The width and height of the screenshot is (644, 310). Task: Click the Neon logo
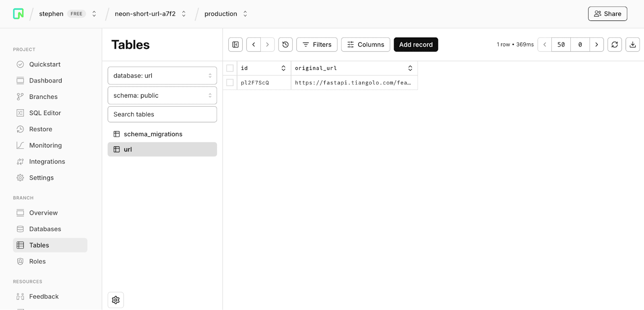coord(19,14)
